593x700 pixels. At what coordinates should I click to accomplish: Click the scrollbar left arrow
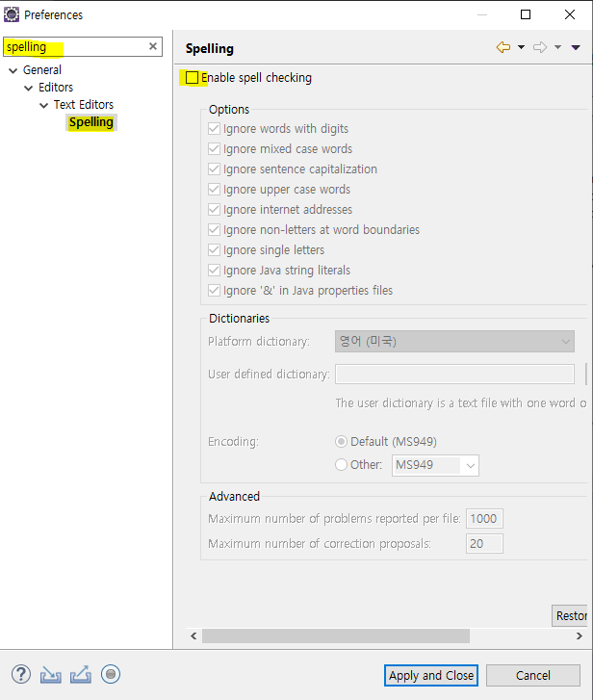click(193, 635)
